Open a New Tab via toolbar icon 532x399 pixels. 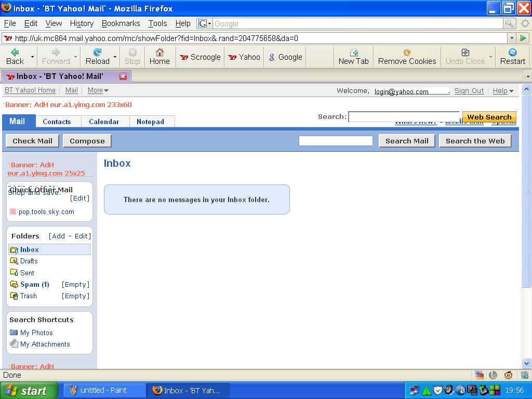pos(353,52)
